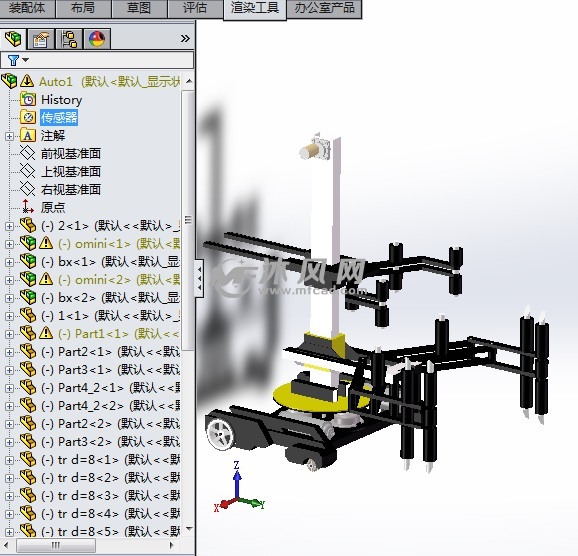Select the 原点 origin item
The height and width of the screenshot is (556, 578).
click(x=53, y=207)
